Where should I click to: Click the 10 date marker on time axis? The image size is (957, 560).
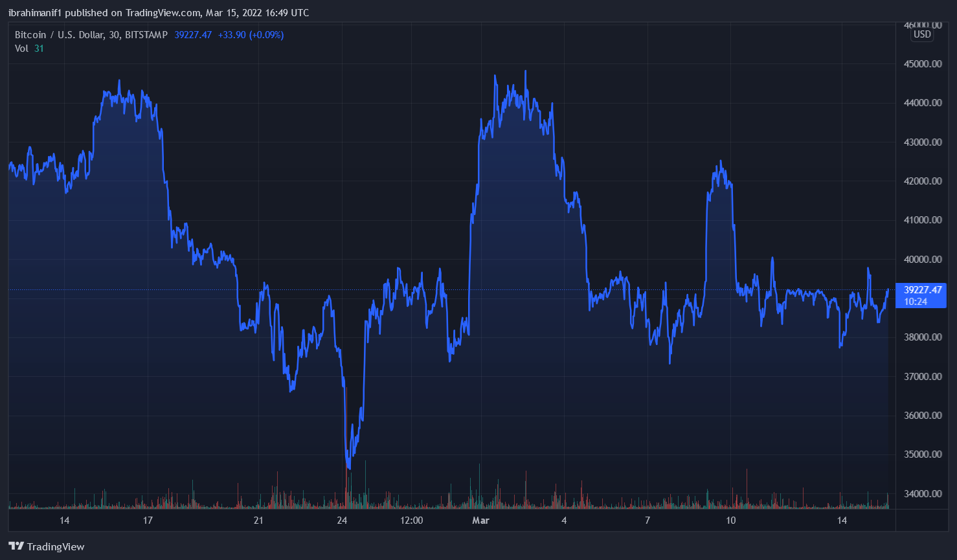(730, 521)
